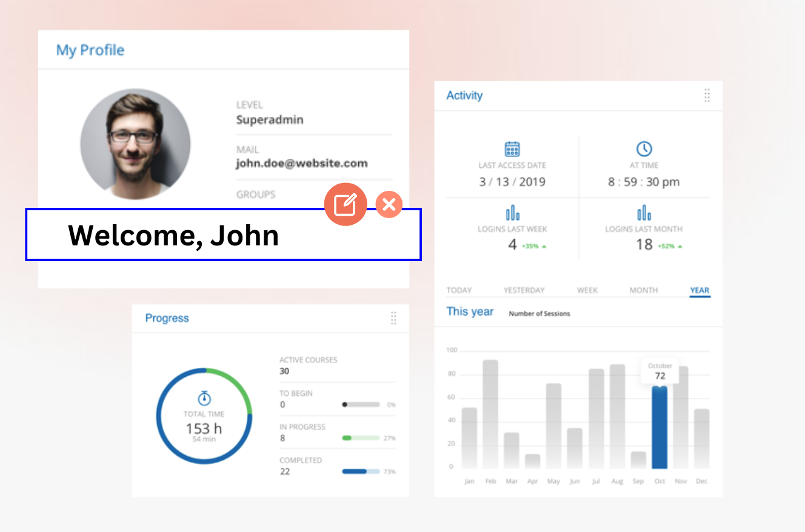The width and height of the screenshot is (805, 532).
Task: Click the Completed progress bar showing 73%
Action: click(x=360, y=471)
